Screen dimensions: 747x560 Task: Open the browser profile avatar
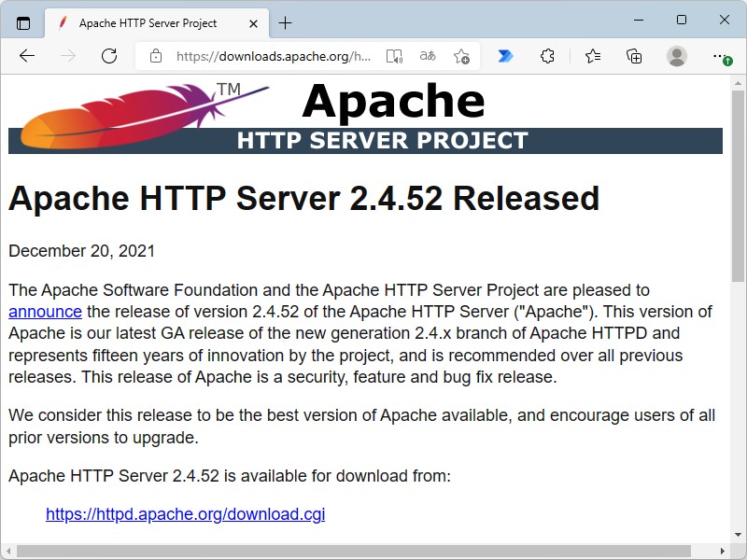tap(676, 56)
